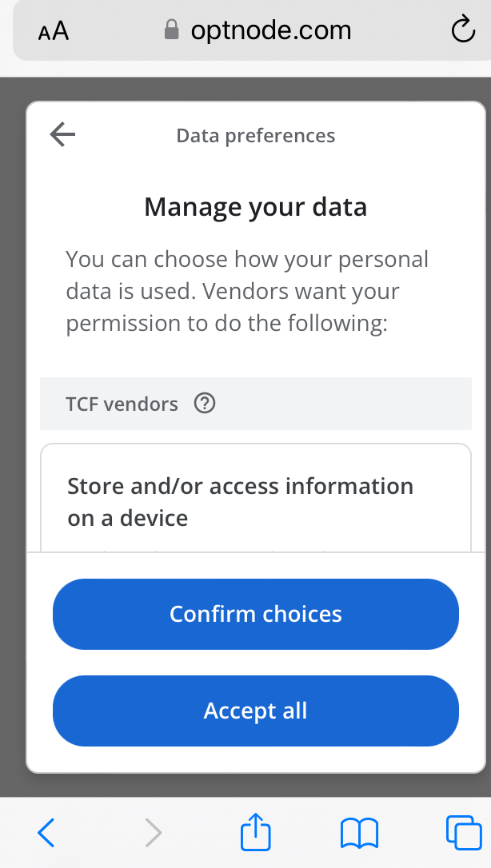Click the Data preferences header title
The height and width of the screenshot is (868, 491).
(256, 136)
